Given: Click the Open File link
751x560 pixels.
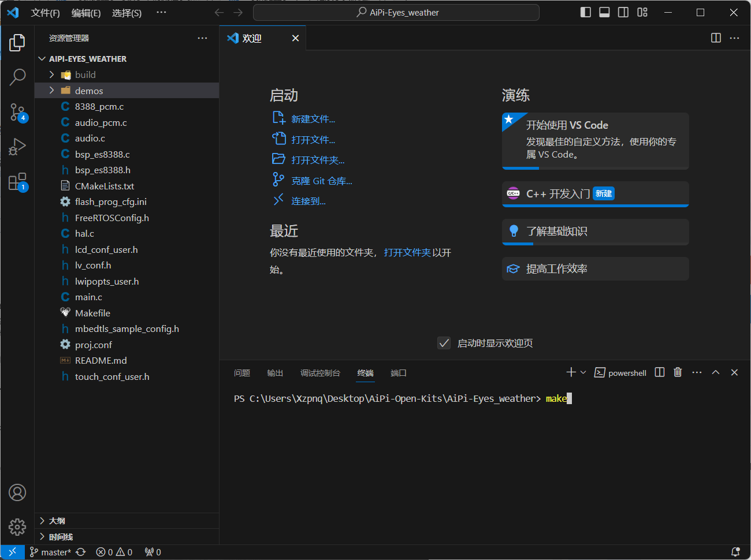Looking at the screenshot, I should [313, 140].
